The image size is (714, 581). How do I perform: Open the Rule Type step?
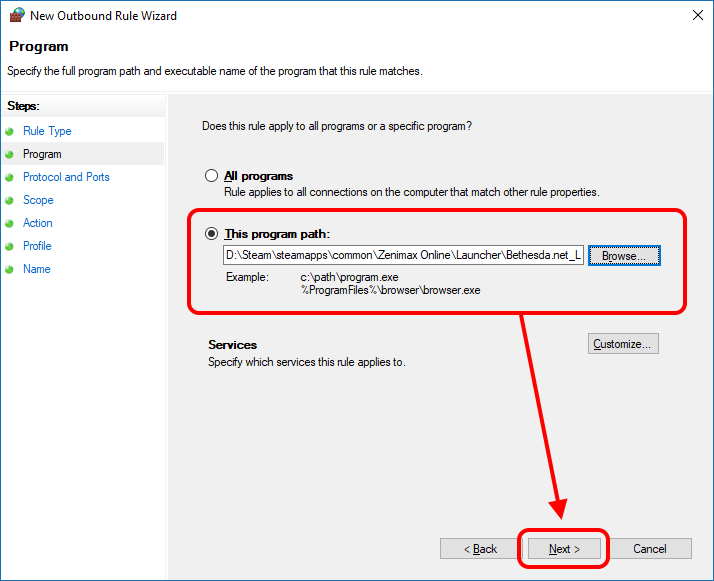coord(47,131)
